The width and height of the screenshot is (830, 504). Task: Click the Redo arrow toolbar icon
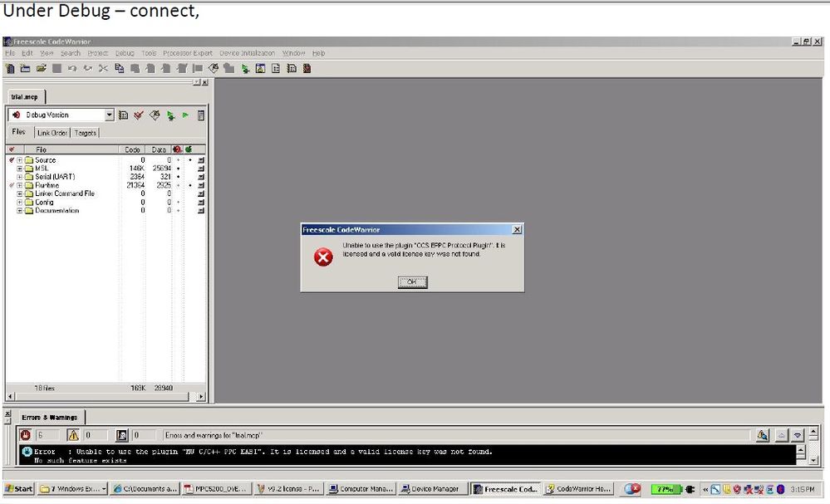click(88, 68)
